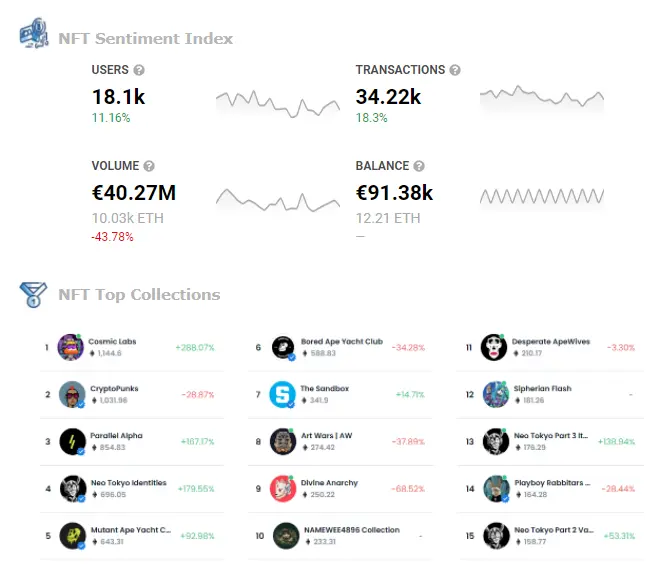Click the BALANCE help question mark icon
The width and height of the screenshot is (672, 572).
click(x=419, y=166)
